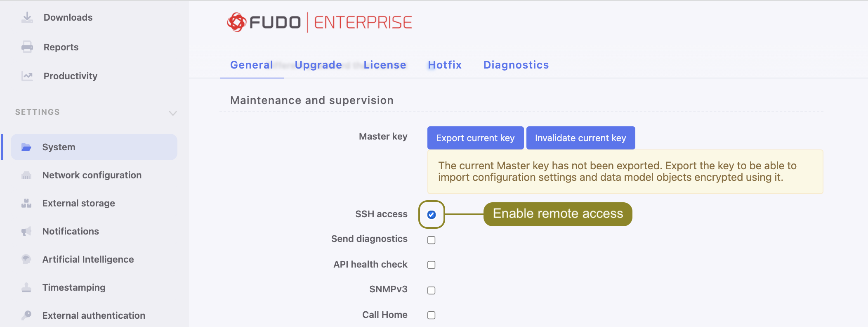Click the System folder icon
Image resolution: width=868 pixels, height=327 pixels.
tap(26, 147)
